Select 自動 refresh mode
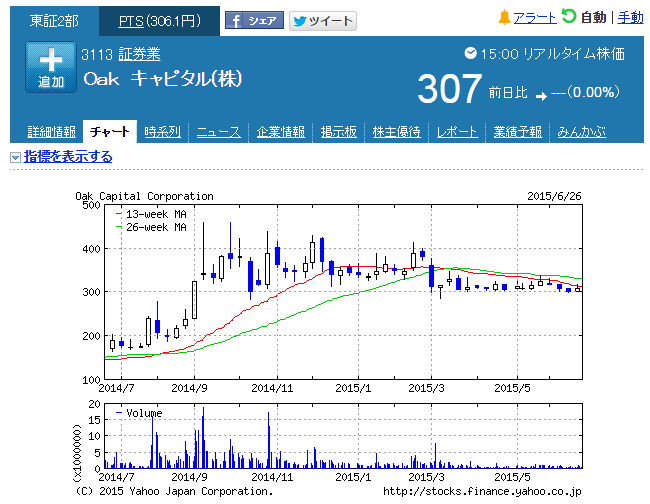The image size is (650, 504). 593,18
